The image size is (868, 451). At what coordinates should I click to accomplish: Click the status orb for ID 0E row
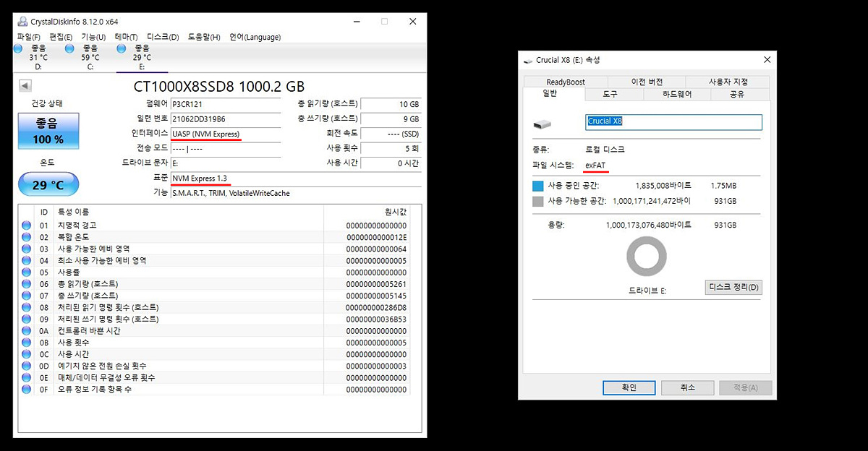(26, 377)
